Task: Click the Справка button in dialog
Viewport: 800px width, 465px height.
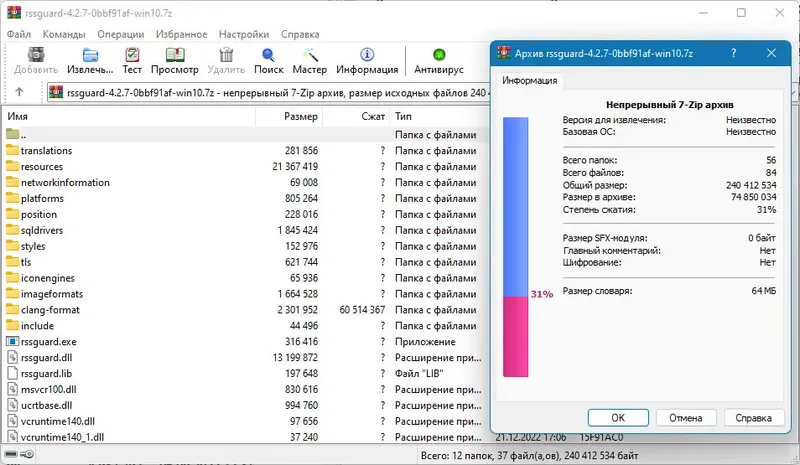Action: pyautogui.click(x=754, y=418)
